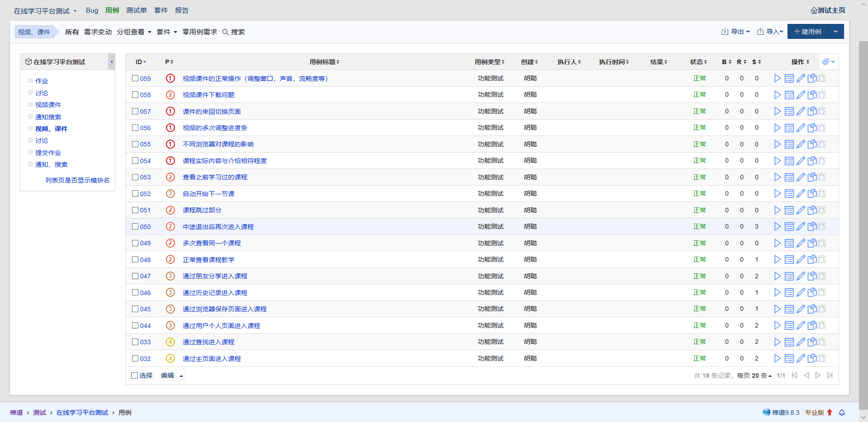Click the pencil edit icon for case 057
Screen dimensions: 868x422
[801, 112]
